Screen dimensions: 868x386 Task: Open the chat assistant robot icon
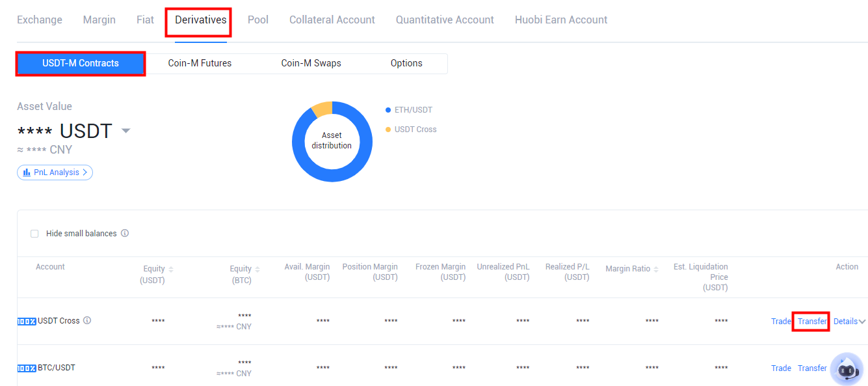(x=847, y=369)
